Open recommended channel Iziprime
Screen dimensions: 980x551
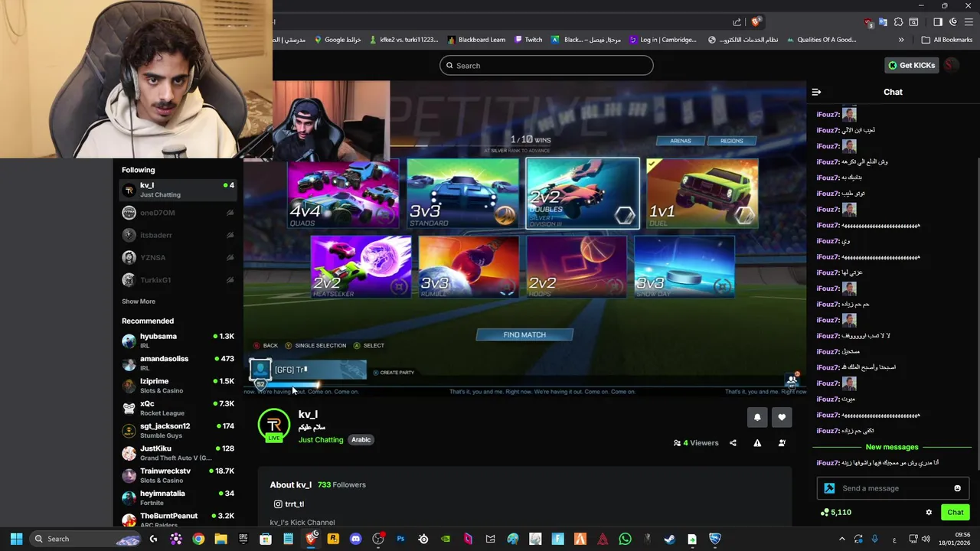pyautogui.click(x=178, y=386)
